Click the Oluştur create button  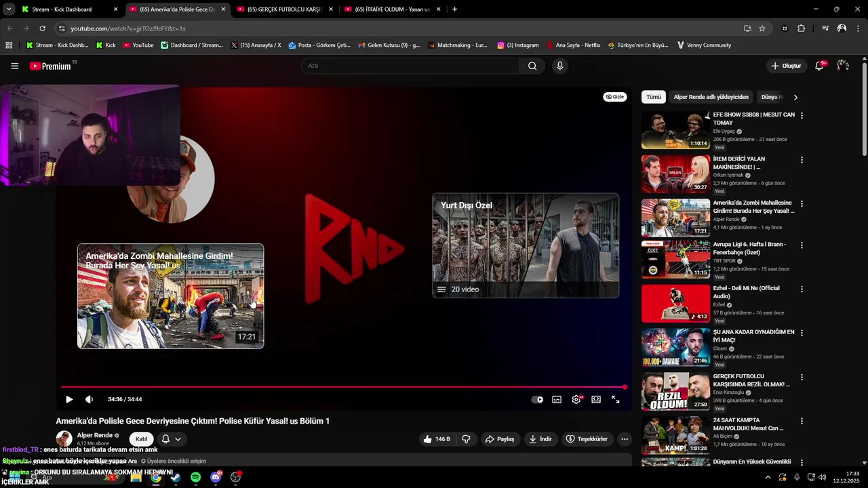click(x=786, y=66)
